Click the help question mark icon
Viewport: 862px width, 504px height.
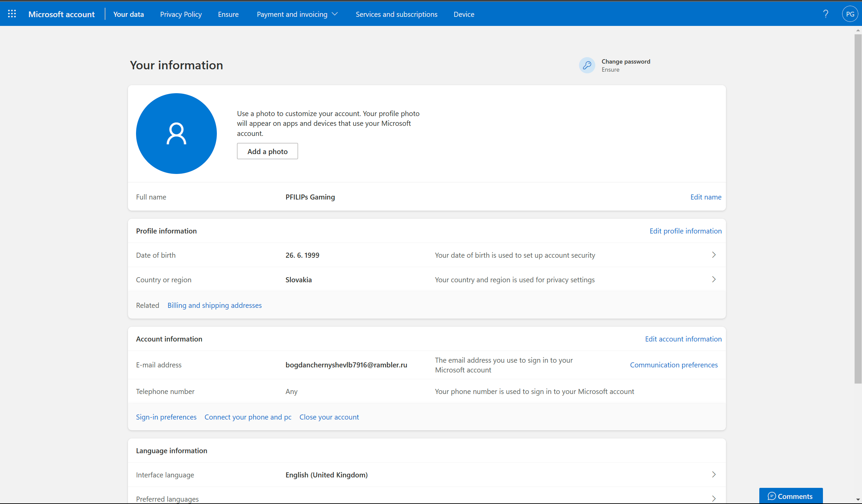825,14
